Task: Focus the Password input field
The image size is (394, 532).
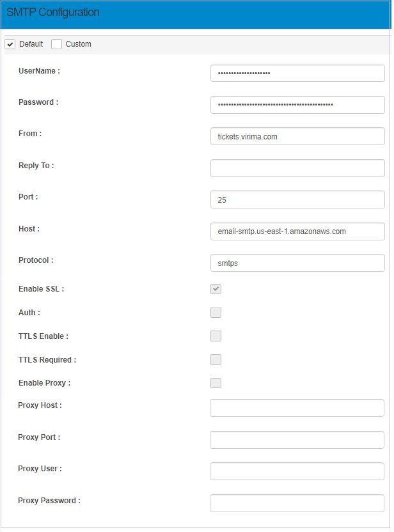Action: [x=297, y=105]
